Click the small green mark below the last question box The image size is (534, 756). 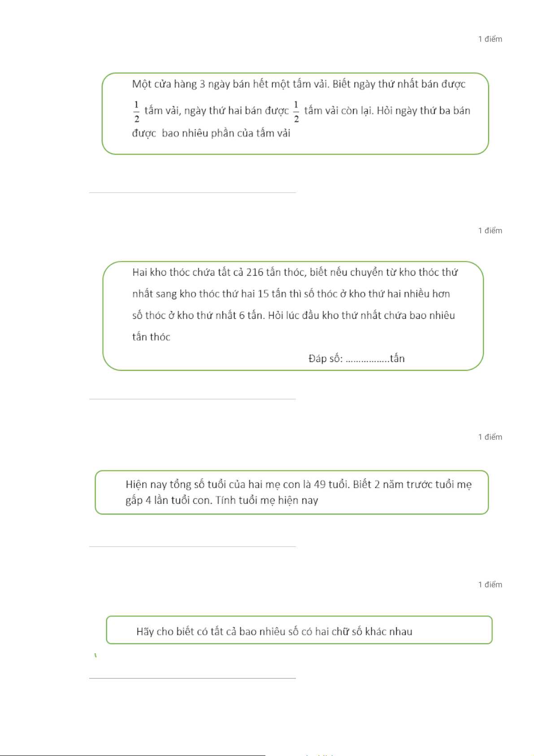(96, 655)
